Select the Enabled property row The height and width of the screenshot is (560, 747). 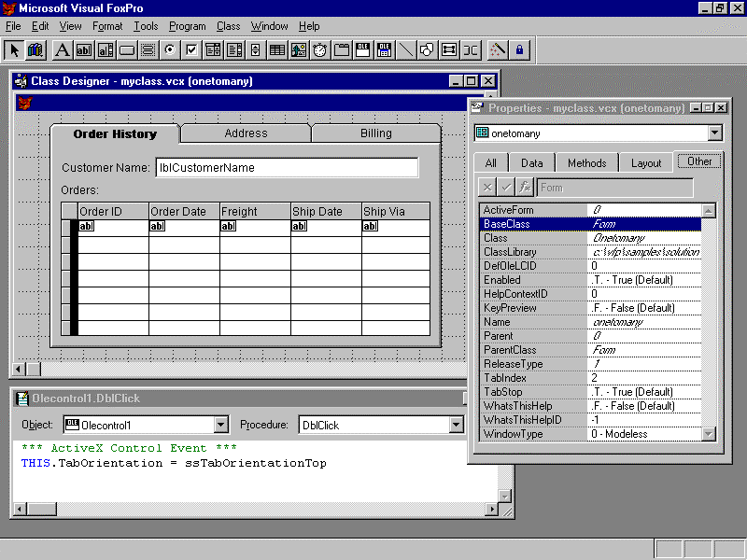pyautogui.click(x=591, y=280)
